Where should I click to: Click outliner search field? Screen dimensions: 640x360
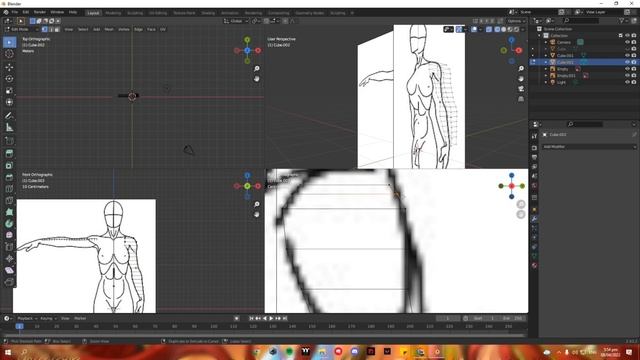click(x=581, y=20)
